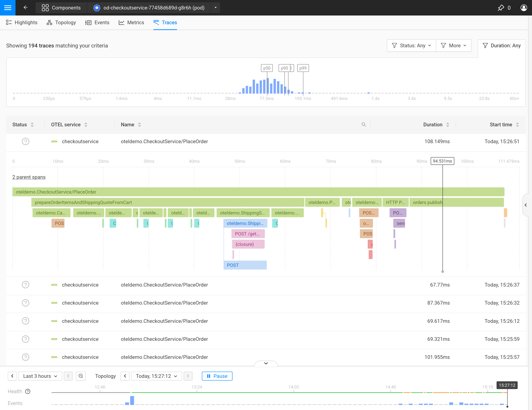The image size is (532, 410).
Task: Pause the live timeline updates
Action: [x=217, y=376]
